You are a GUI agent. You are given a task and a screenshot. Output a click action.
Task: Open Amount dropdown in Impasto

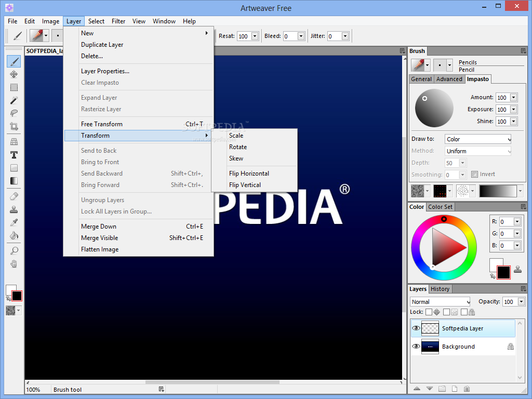pos(514,97)
